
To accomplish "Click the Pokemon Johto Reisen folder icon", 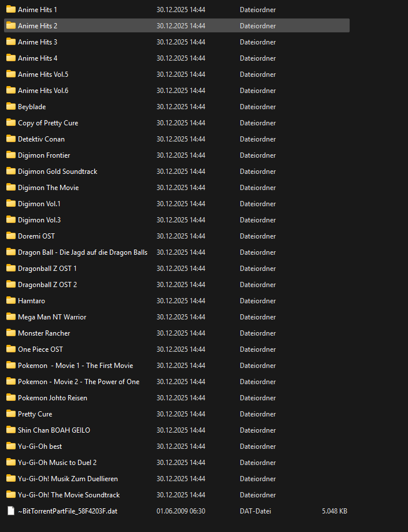I will 11,397.
